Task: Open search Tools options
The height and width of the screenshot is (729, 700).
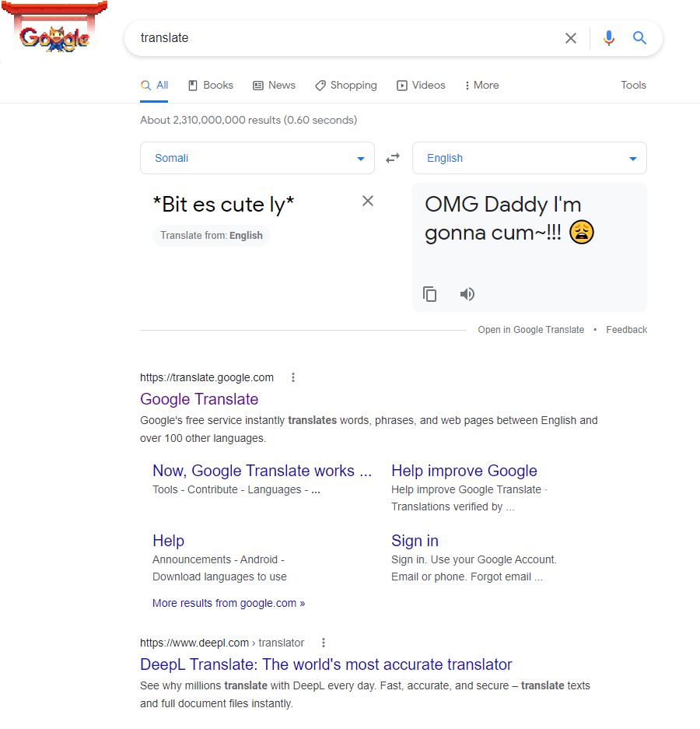Action: [x=633, y=86]
